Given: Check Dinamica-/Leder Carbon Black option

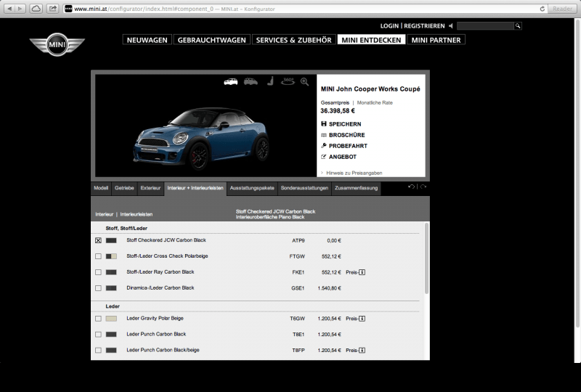Looking at the screenshot, I should point(98,288).
